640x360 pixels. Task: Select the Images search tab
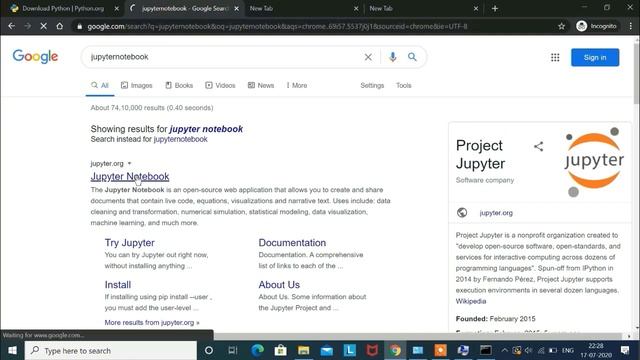137,85
